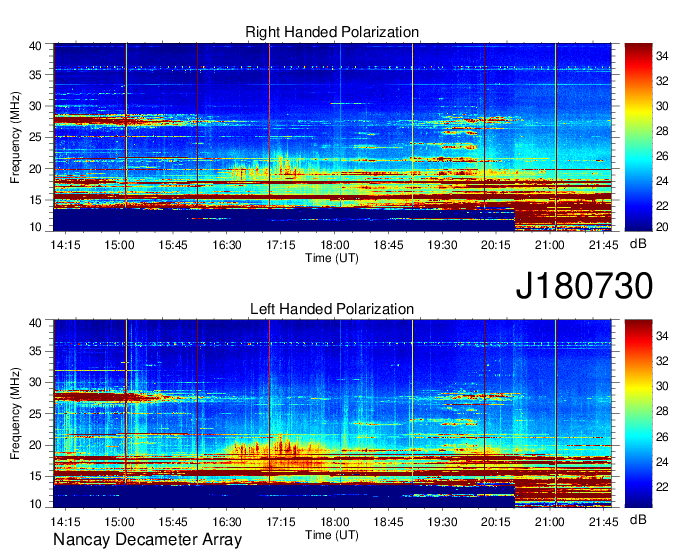
Task: Click the 10 MHz tick of Right Handed plot
Action: click(35, 227)
